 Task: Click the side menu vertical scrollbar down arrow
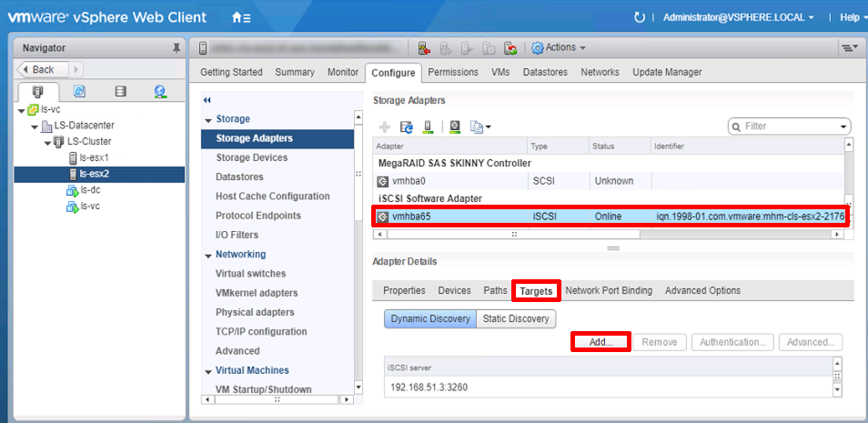pyautogui.click(x=358, y=388)
